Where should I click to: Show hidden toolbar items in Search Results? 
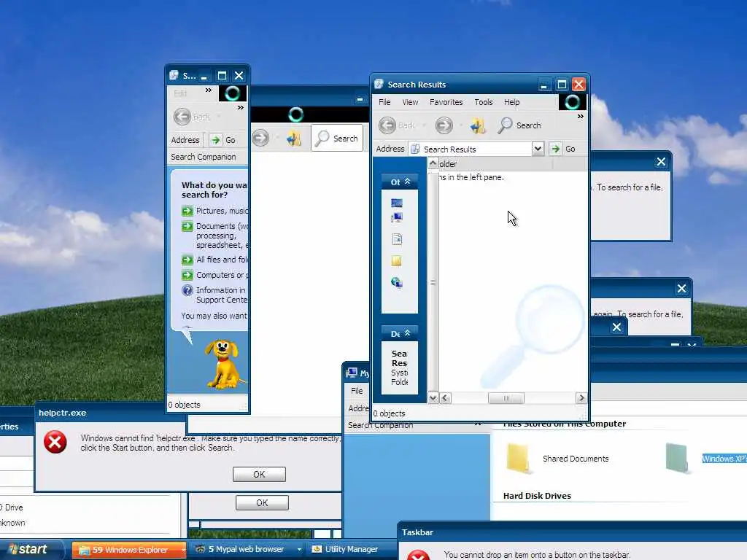coord(580,116)
